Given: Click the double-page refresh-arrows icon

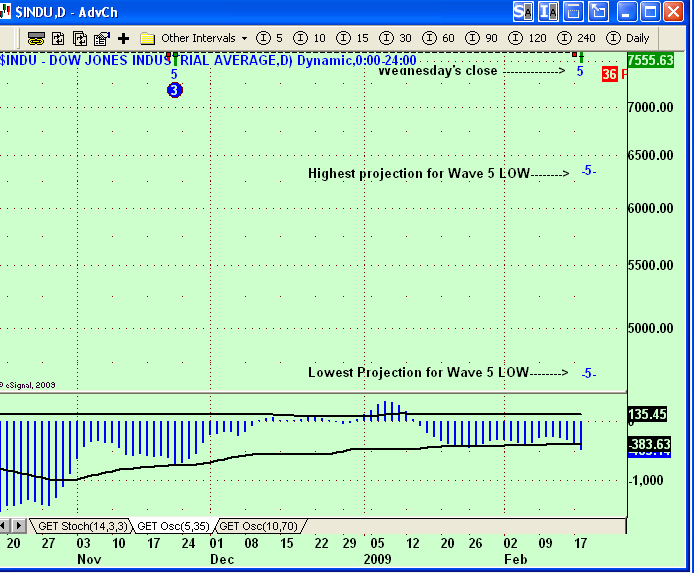Looking at the screenshot, I should [x=80, y=38].
